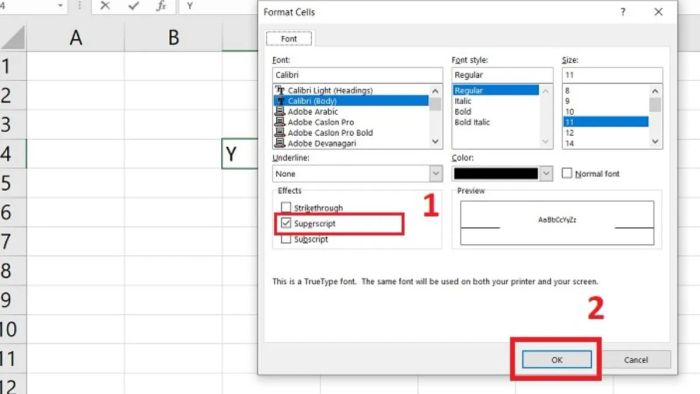Uncheck the Superscript checkbox
The image size is (700, 394).
[286, 223]
